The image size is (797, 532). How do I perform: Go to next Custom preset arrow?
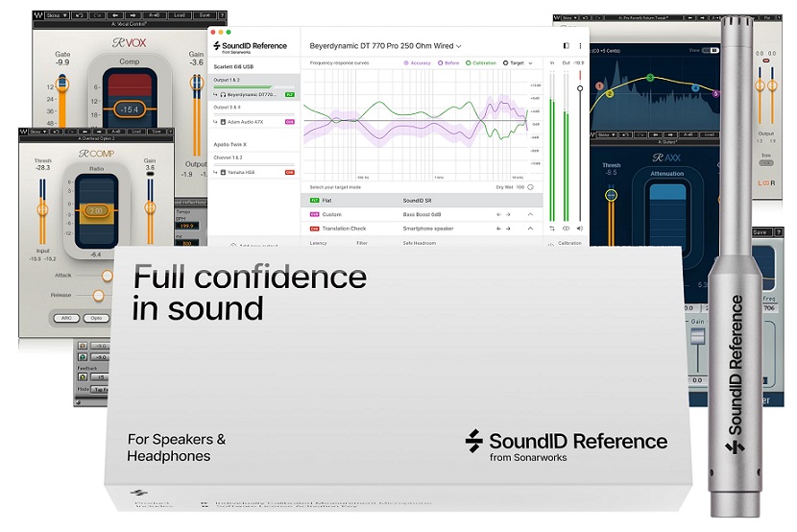(x=508, y=214)
